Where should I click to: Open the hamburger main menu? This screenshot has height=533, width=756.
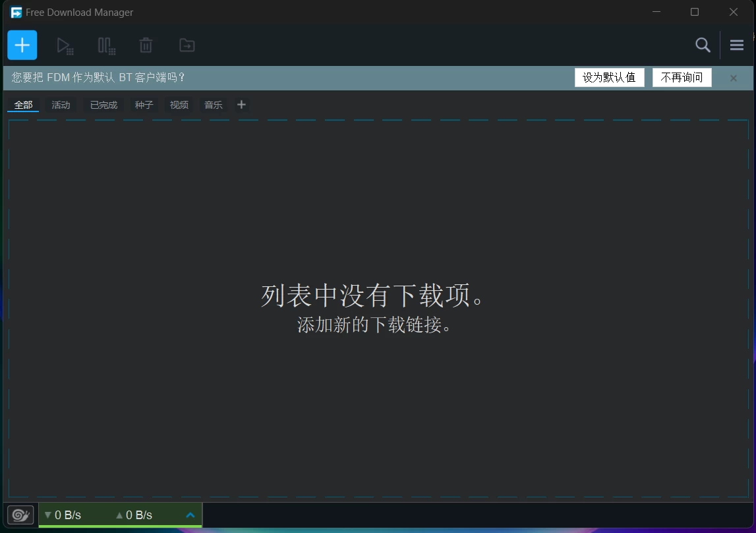[x=736, y=45]
